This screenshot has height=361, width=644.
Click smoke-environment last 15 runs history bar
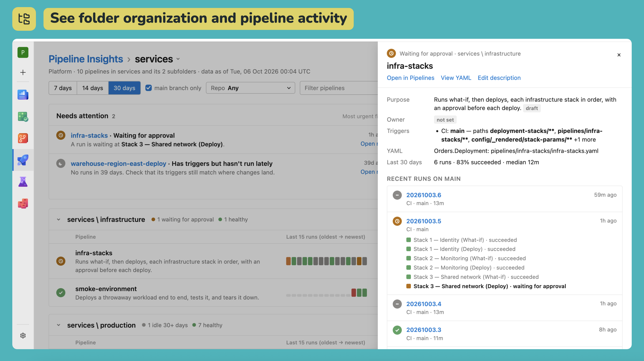(326, 292)
